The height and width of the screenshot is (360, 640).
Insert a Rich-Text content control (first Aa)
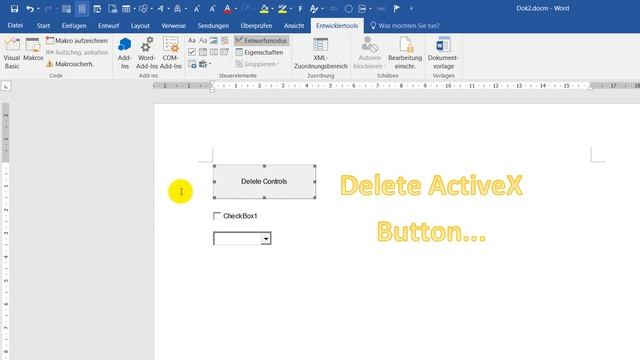click(192, 40)
